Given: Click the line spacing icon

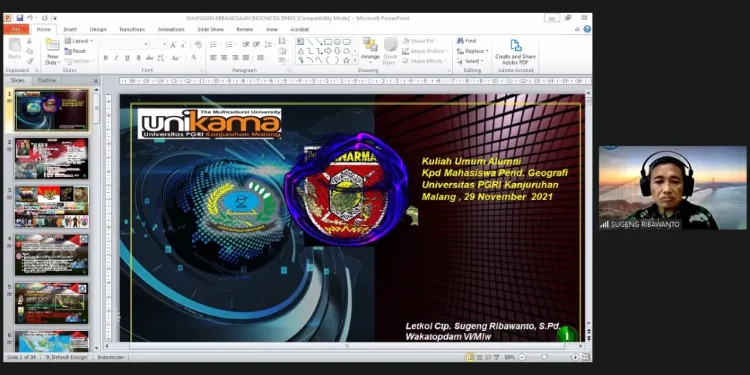Looking at the screenshot, I should click(x=269, y=44).
